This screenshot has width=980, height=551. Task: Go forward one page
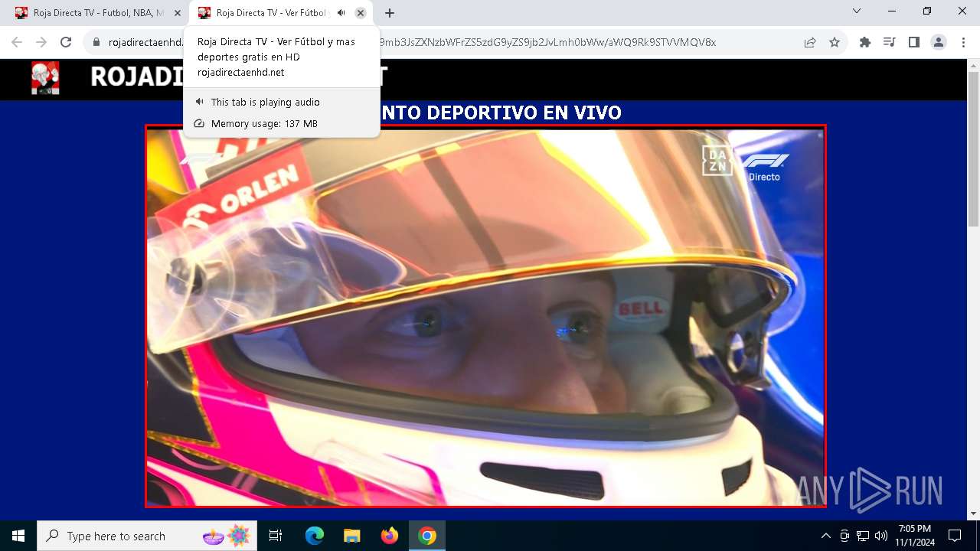(41, 42)
